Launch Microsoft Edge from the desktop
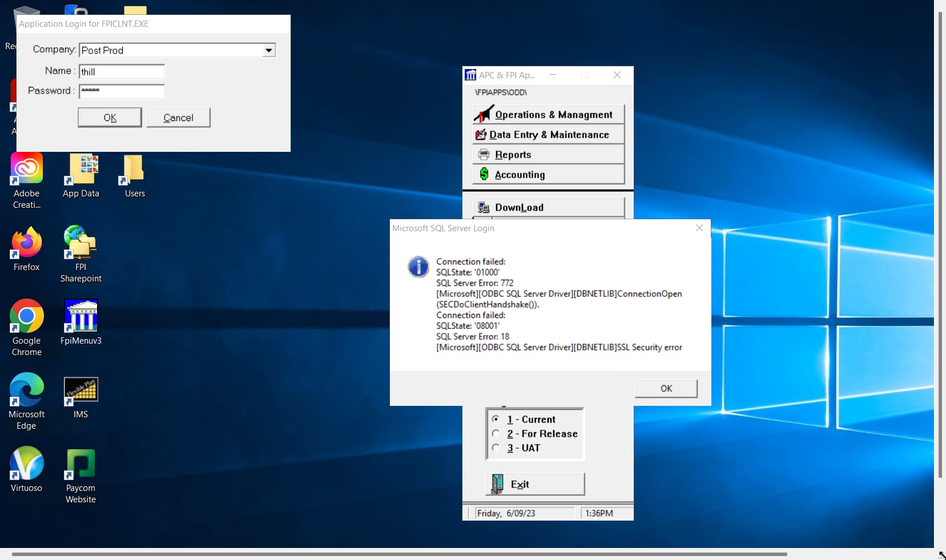946x560 pixels. click(26, 390)
